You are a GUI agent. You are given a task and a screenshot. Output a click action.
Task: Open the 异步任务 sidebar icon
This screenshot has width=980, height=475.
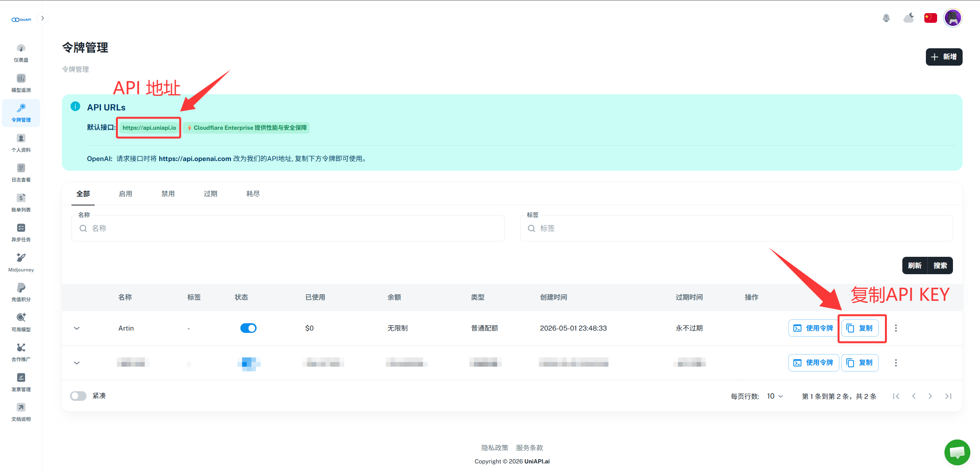pyautogui.click(x=21, y=228)
